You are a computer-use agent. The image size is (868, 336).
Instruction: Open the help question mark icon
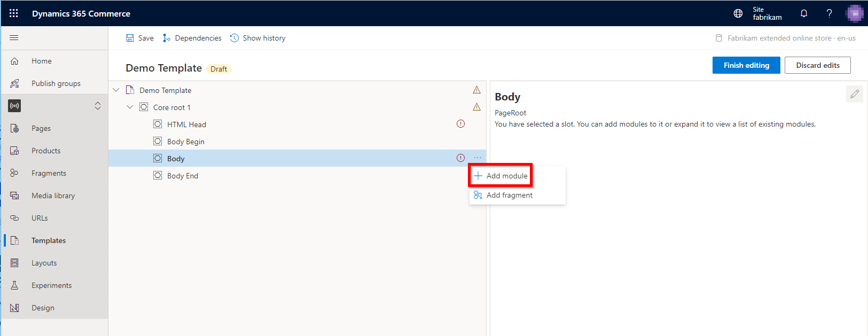point(830,13)
